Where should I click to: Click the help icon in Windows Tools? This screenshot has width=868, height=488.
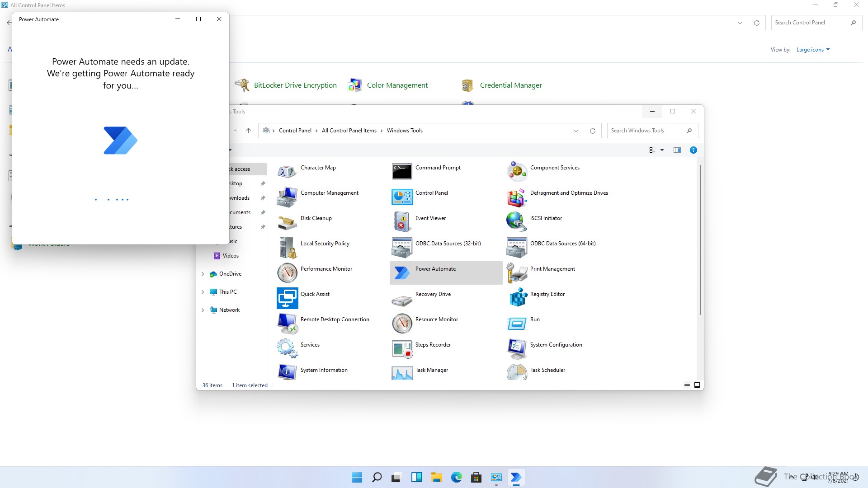tap(693, 150)
